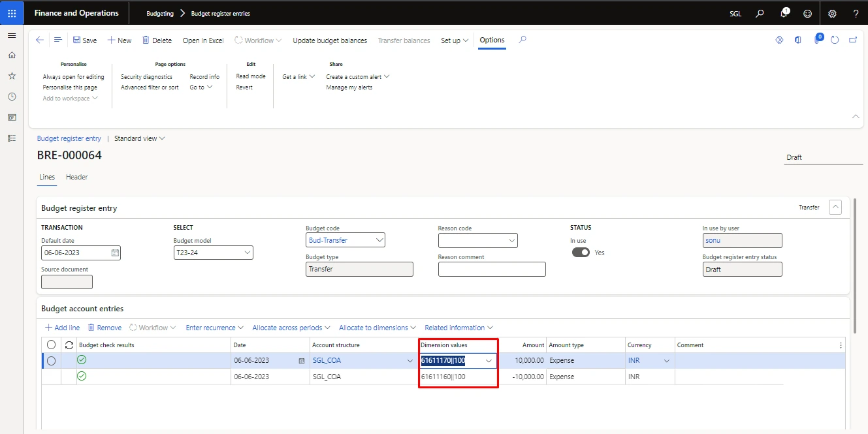The image size is (868, 434).
Task: Add line to budget account entries
Action: [62, 328]
